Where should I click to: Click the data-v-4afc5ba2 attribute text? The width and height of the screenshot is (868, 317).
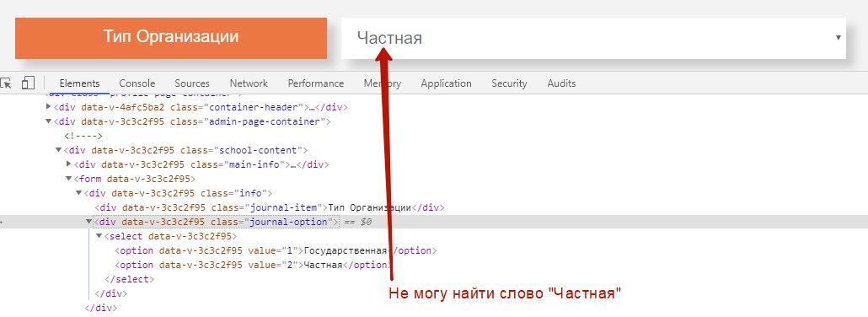pos(123,107)
